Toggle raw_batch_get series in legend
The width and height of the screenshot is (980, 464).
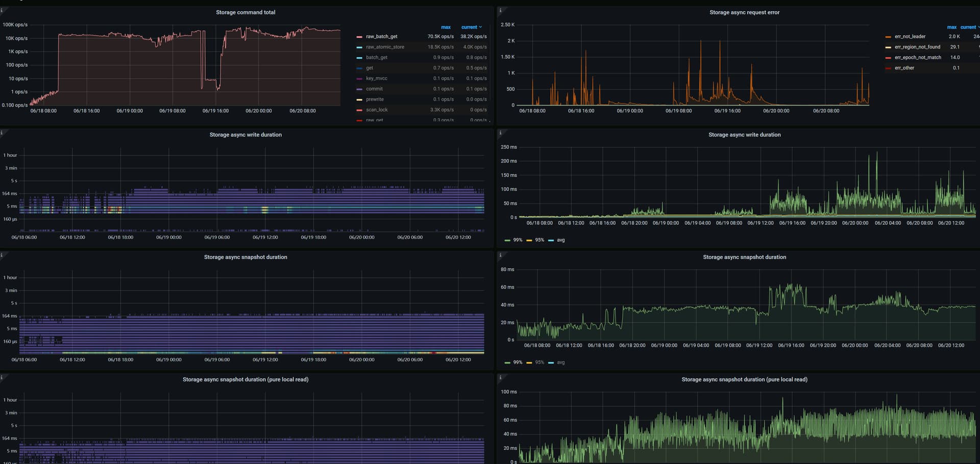(x=381, y=37)
